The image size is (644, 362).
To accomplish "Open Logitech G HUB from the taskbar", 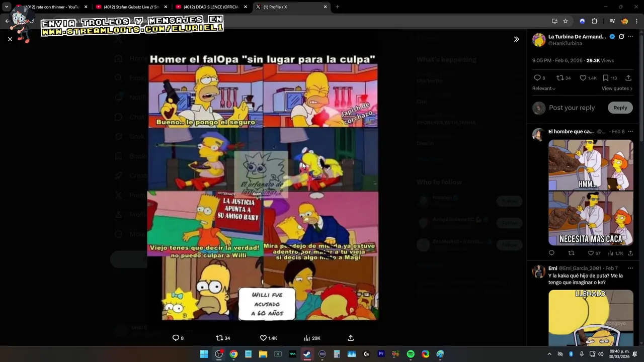I will (366, 354).
